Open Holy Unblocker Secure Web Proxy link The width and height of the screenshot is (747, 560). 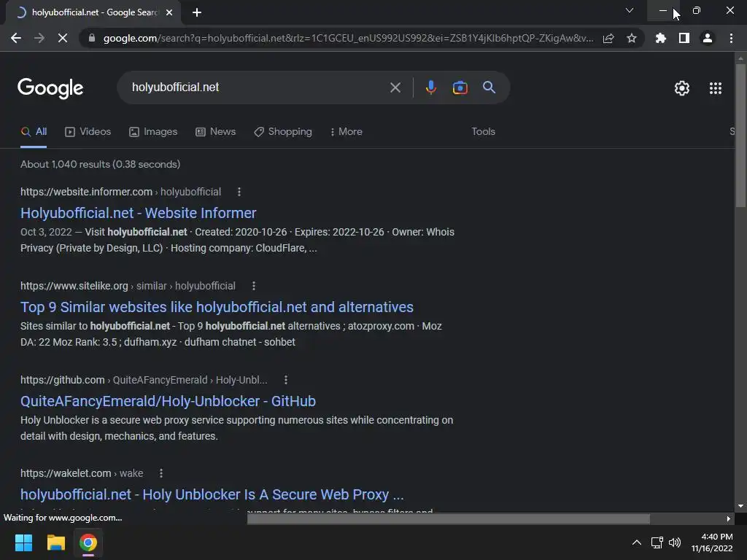(x=212, y=495)
